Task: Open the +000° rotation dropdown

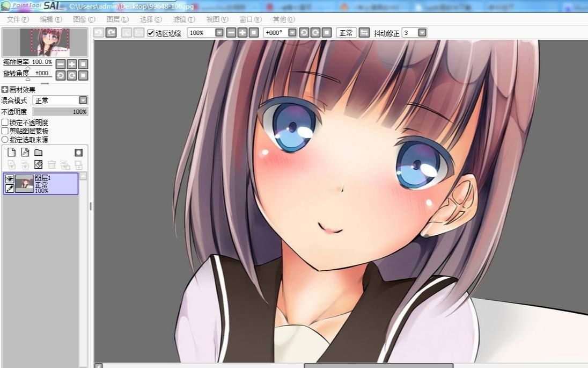Action: pos(292,33)
